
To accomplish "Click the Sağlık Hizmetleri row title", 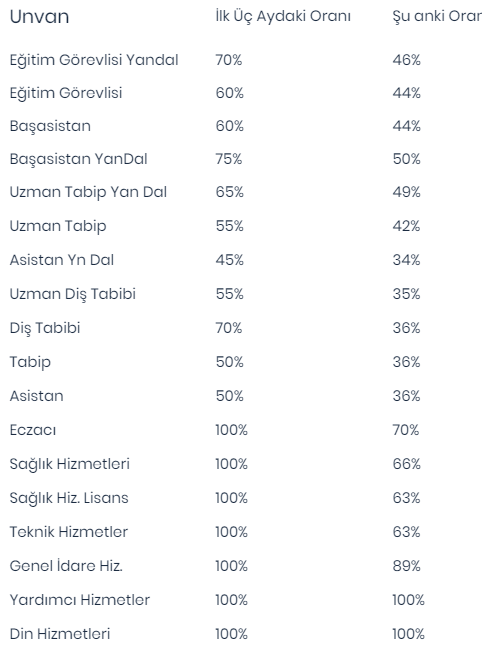I will tap(70, 464).
